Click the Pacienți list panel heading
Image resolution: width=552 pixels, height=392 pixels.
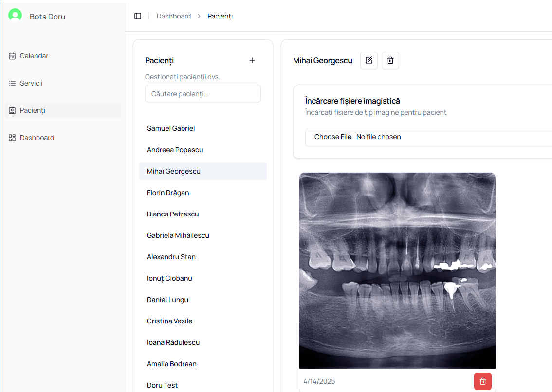[160, 60]
